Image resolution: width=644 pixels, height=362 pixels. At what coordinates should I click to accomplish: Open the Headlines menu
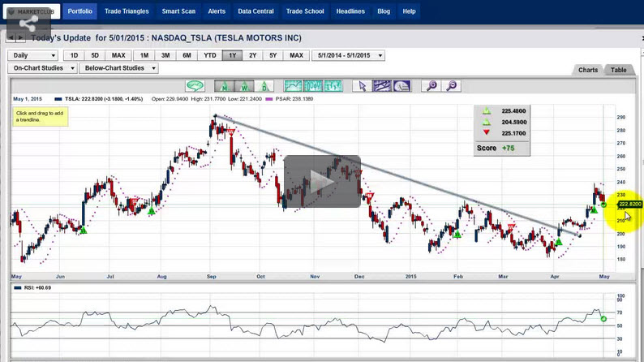[350, 11]
